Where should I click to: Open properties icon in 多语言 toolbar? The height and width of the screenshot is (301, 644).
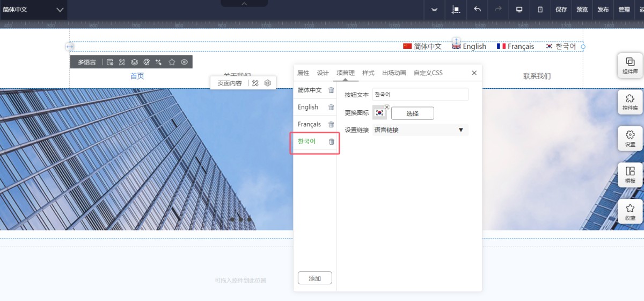(x=110, y=62)
